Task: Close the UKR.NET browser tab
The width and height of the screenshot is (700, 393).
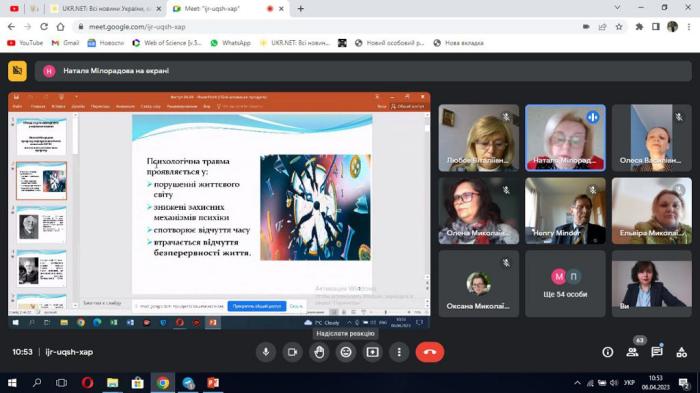Action: click(x=158, y=8)
